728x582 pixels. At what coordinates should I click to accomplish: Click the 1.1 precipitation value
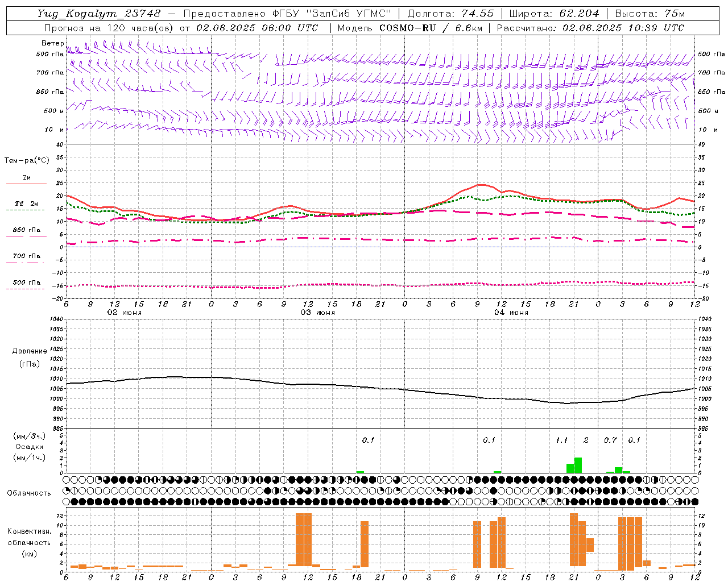tap(561, 440)
